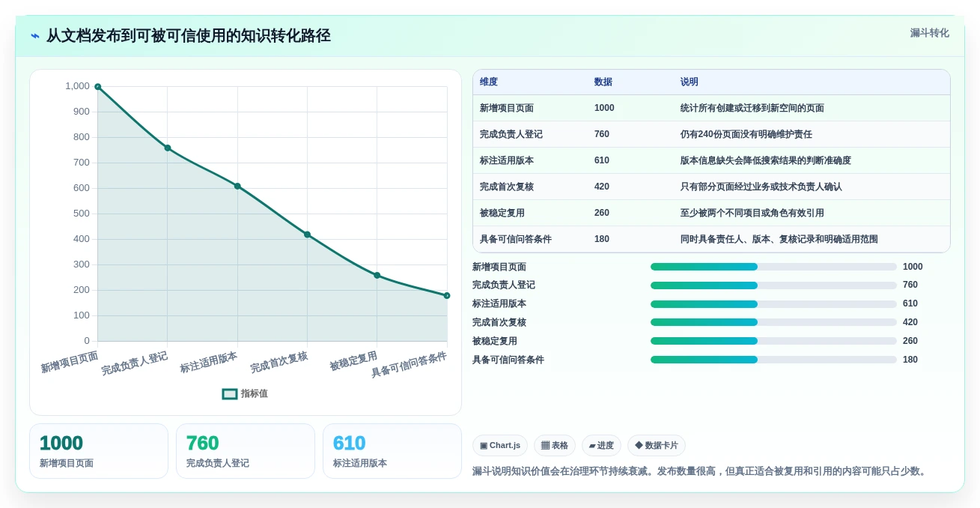Click the 进度 tag chip
The width and height of the screenshot is (980, 508).
coord(601,445)
